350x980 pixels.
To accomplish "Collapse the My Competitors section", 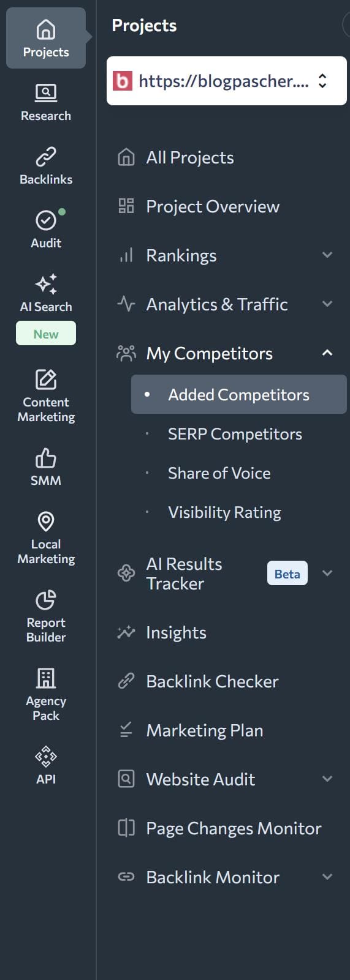I will [327, 353].
